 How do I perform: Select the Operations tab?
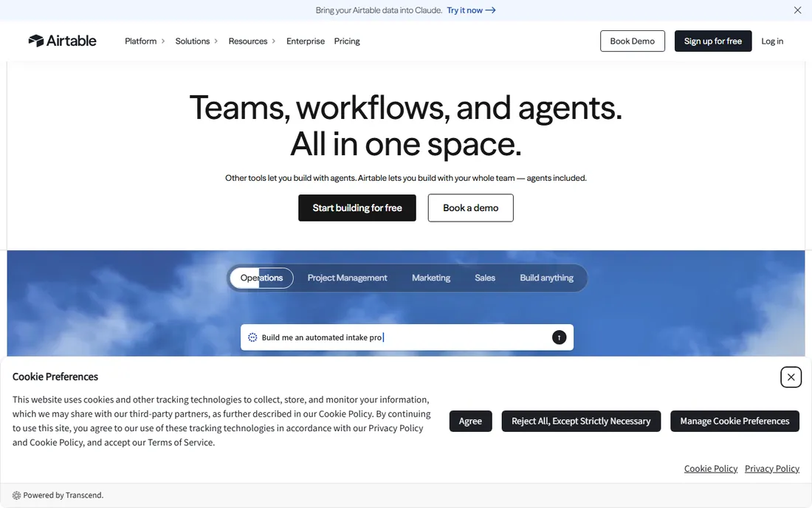pos(261,278)
